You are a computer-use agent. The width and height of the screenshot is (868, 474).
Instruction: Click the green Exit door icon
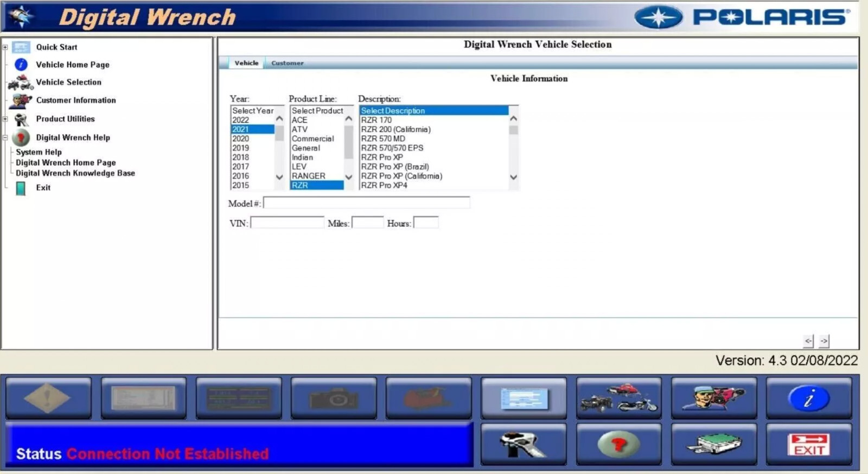(21, 188)
